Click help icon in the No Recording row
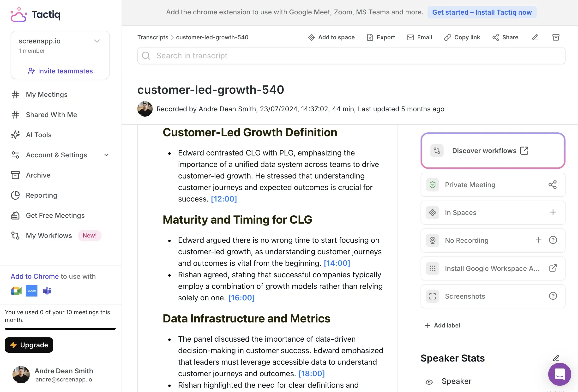 click(553, 240)
